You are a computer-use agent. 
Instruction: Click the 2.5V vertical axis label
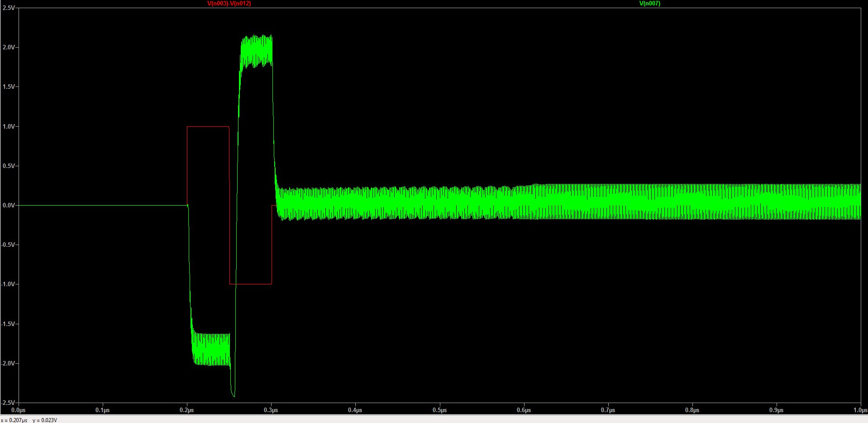[x=9, y=8]
